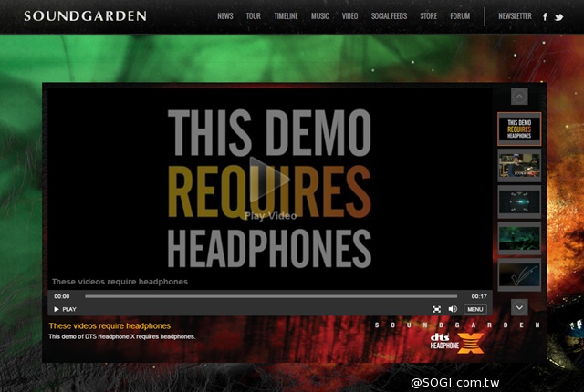Open the TOUR menu item
Image resolution: width=584 pixels, height=392 pixels.
click(253, 16)
